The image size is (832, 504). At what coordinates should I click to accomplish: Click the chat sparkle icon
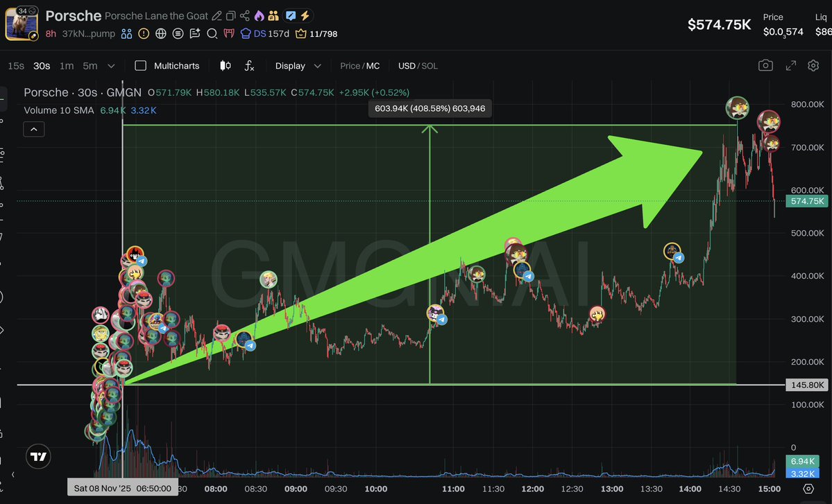[x=195, y=34]
